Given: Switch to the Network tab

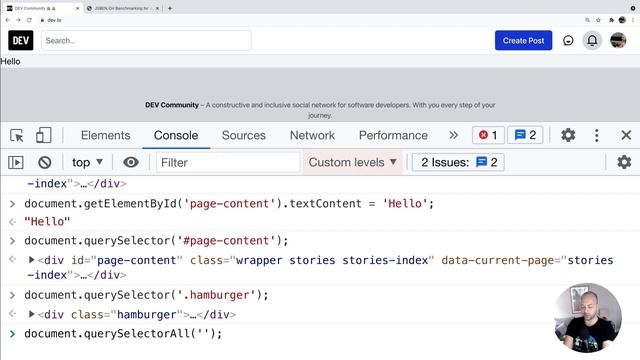Looking at the screenshot, I should pyautogui.click(x=312, y=136).
